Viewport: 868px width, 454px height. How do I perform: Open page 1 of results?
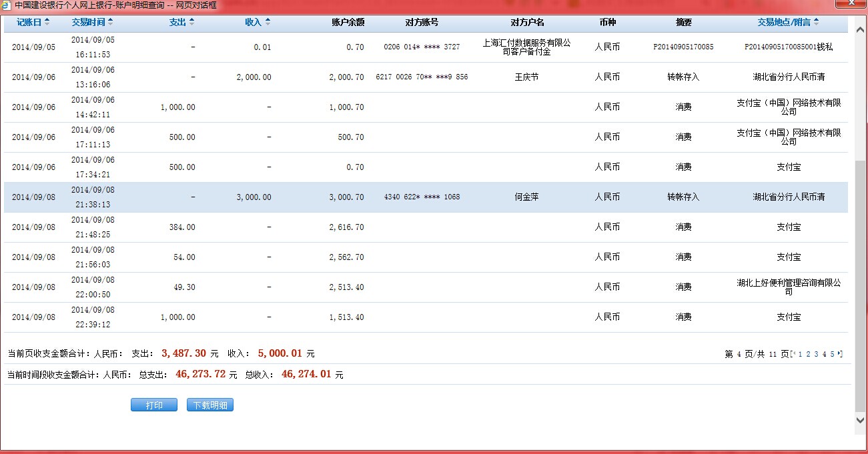[x=800, y=354]
